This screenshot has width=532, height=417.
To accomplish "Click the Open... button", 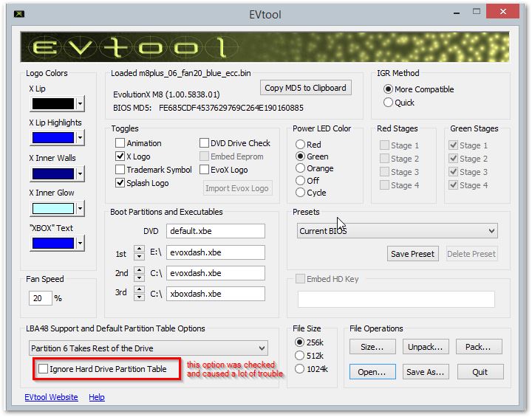I will click(372, 372).
